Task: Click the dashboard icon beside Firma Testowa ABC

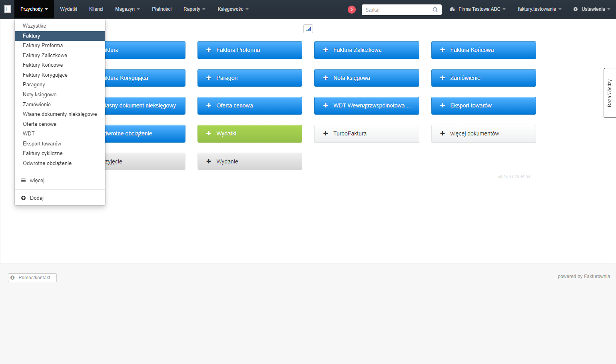Action: pyautogui.click(x=452, y=9)
